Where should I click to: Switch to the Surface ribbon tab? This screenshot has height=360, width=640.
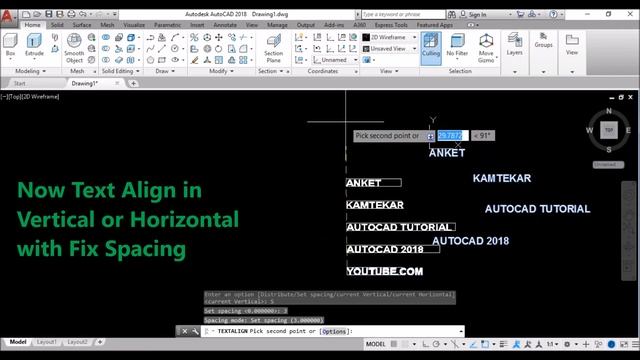82,25
